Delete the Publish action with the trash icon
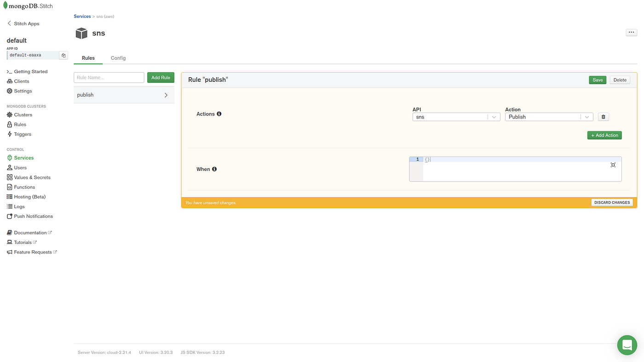The height and width of the screenshot is (362, 644). pos(603,116)
